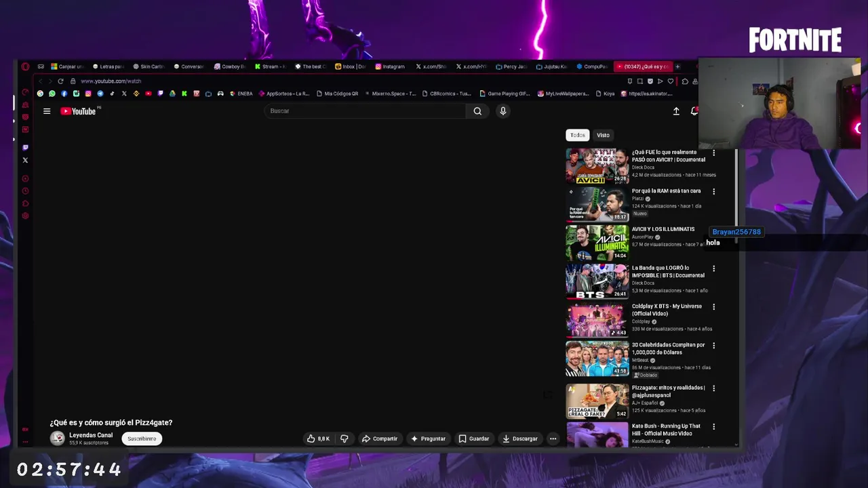This screenshot has height=488, width=868.
Task: Open History clock icon in Opera sidebar
Action: 25,191
